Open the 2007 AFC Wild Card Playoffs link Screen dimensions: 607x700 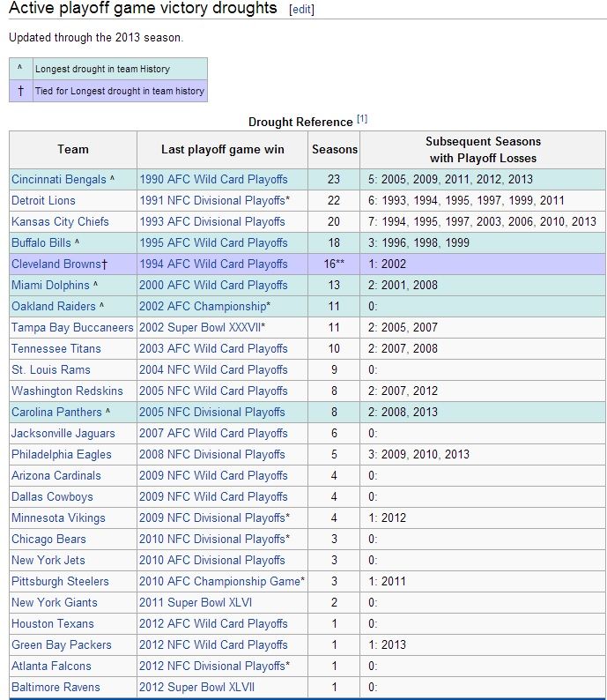(x=213, y=434)
